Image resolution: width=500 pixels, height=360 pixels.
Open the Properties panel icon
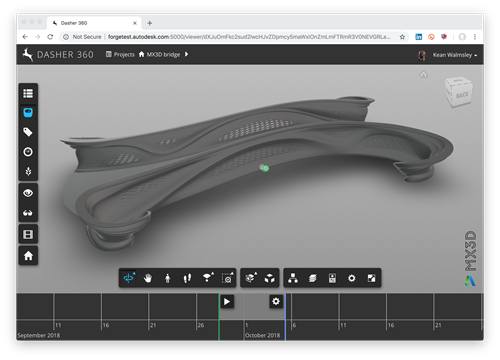[x=332, y=278]
